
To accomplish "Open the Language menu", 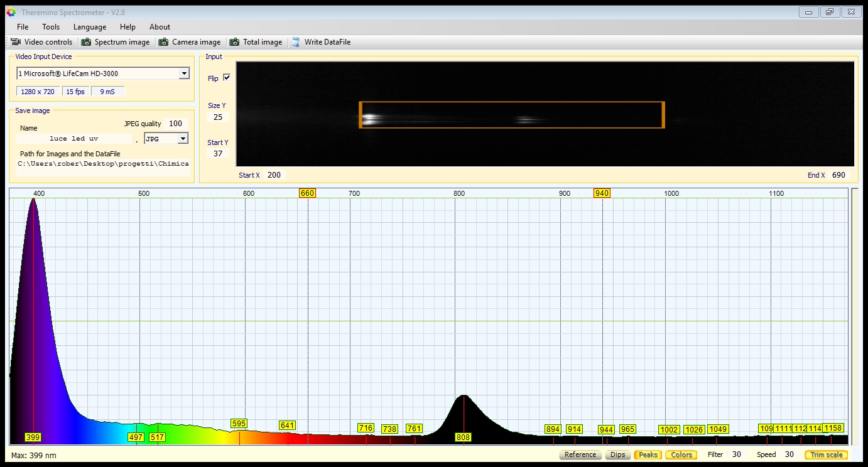I will coord(90,27).
